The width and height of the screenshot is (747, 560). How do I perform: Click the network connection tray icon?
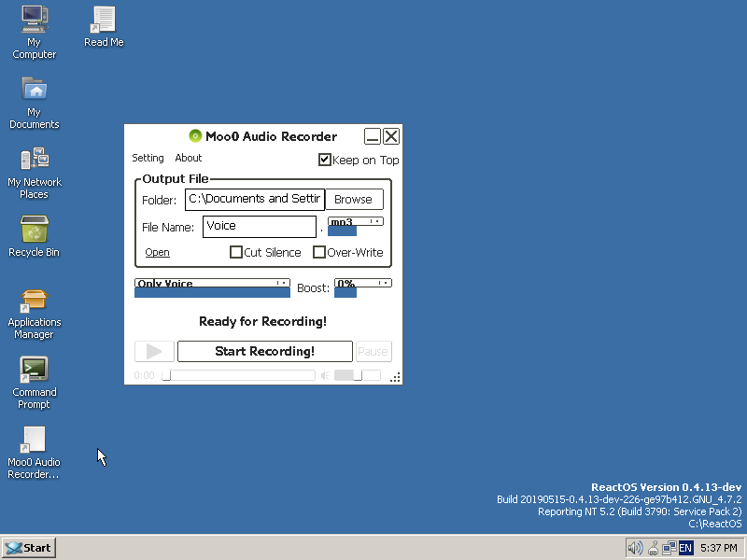click(x=669, y=548)
